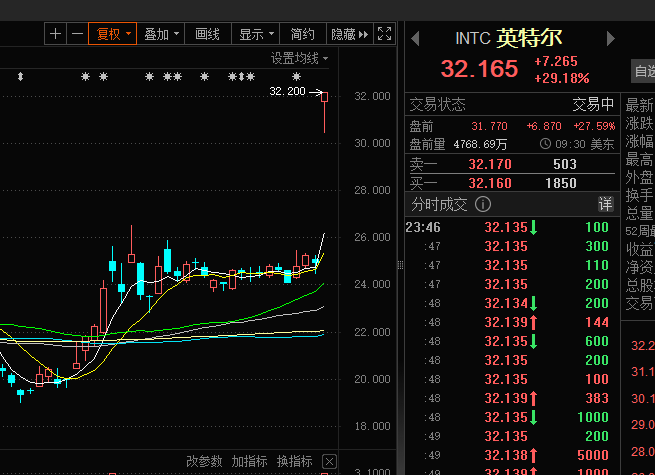Switch to 简约 simple mode
This screenshot has height=475, width=655.
point(302,34)
